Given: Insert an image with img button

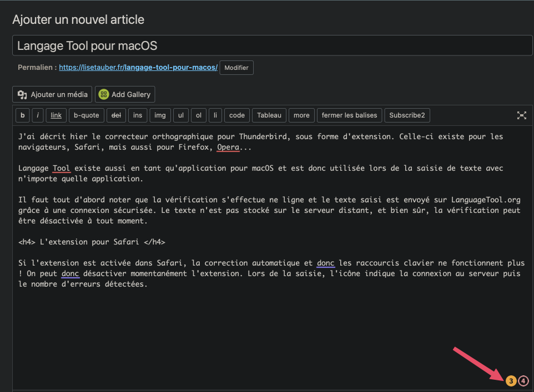Looking at the screenshot, I should tap(160, 115).
